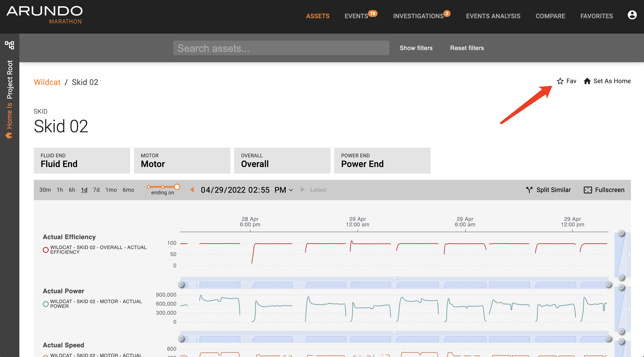This screenshot has width=644, height=357.
Task: Select the 7d time range
Action: tap(96, 190)
